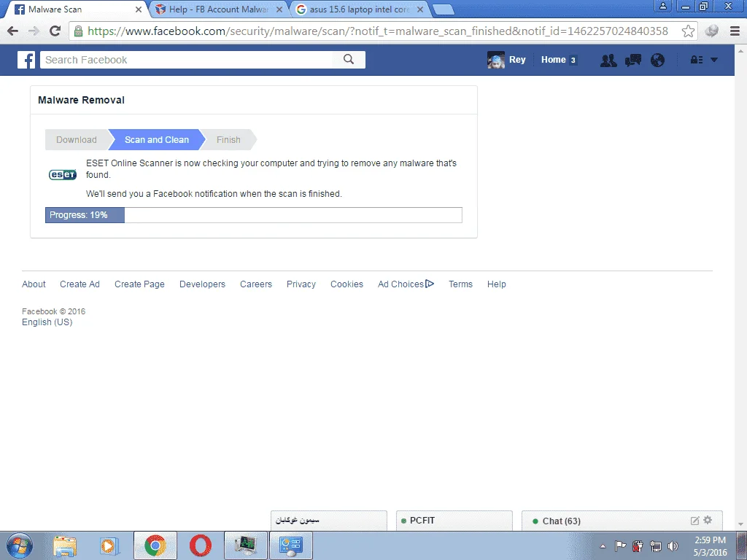Open the Cookies link
The width and height of the screenshot is (747, 560).
pyautogui.click(x=347, y=284)
